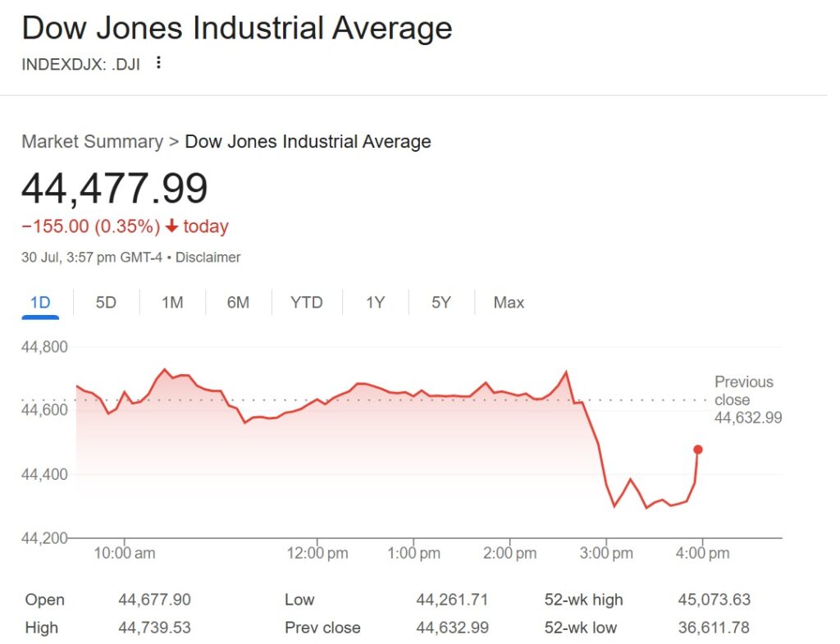Image resolution: width=840 pixels, height=644 pixels.
Task: Open the Disclaimer link
Action: pyautogui.click(x=208, y=257)
